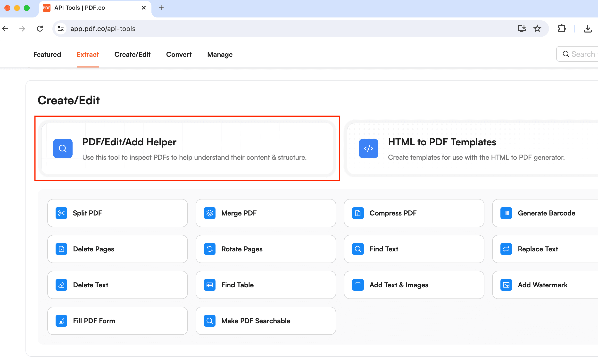
Task: Open the Manage section
Action: [x=219, y=54]
